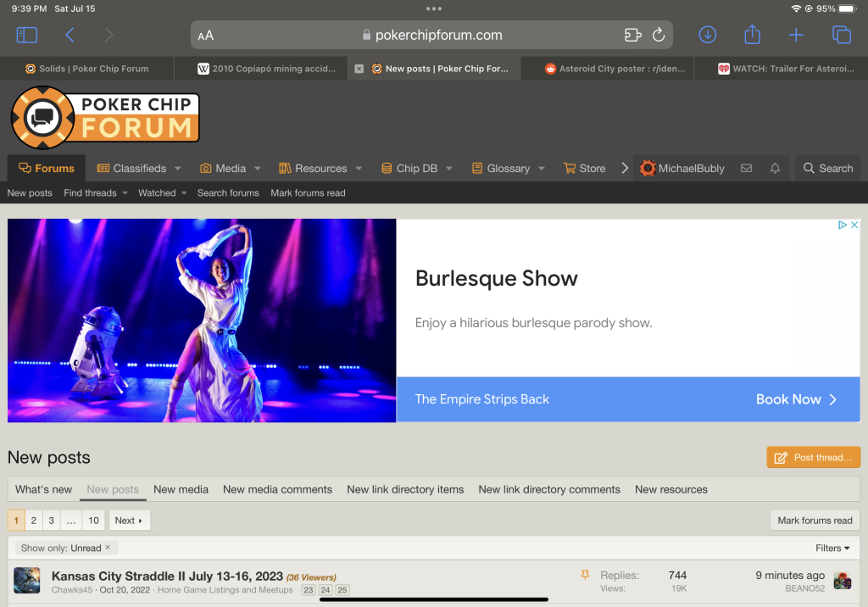The height and width of the screenshot is (607, 868).
Task: Switch to the What's new tab
Action: [43, 489]
